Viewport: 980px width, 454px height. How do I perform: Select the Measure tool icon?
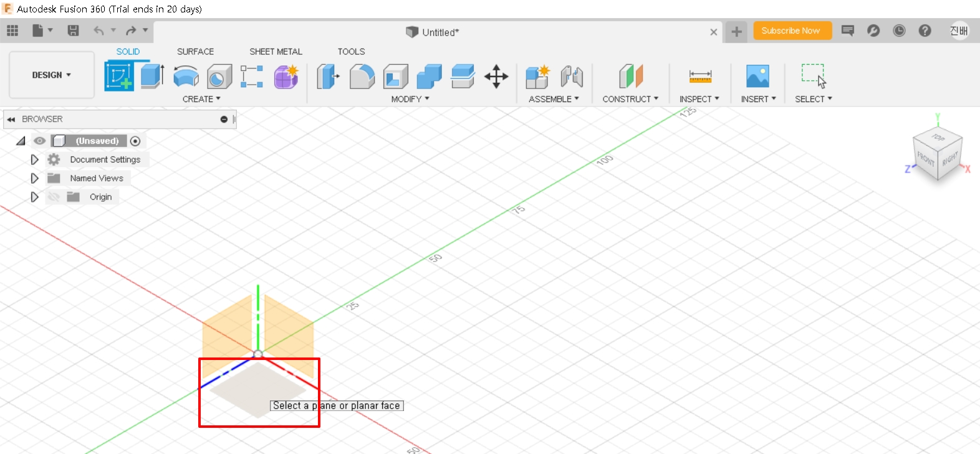click(700, 77)
